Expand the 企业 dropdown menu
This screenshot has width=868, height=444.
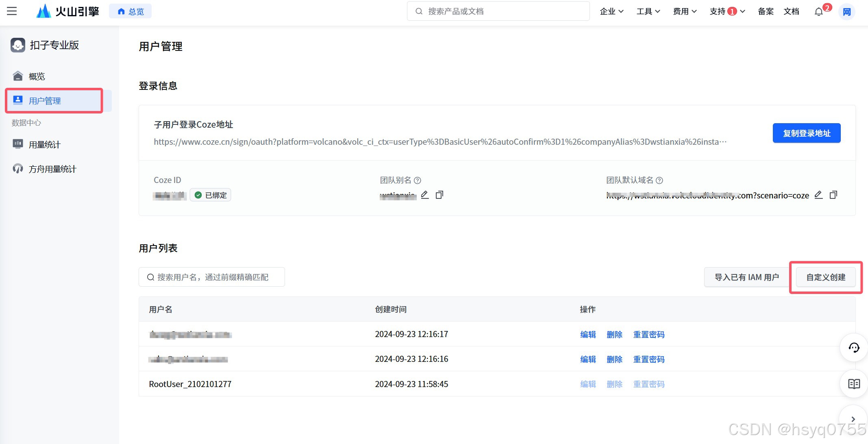(x=611, y=11)
